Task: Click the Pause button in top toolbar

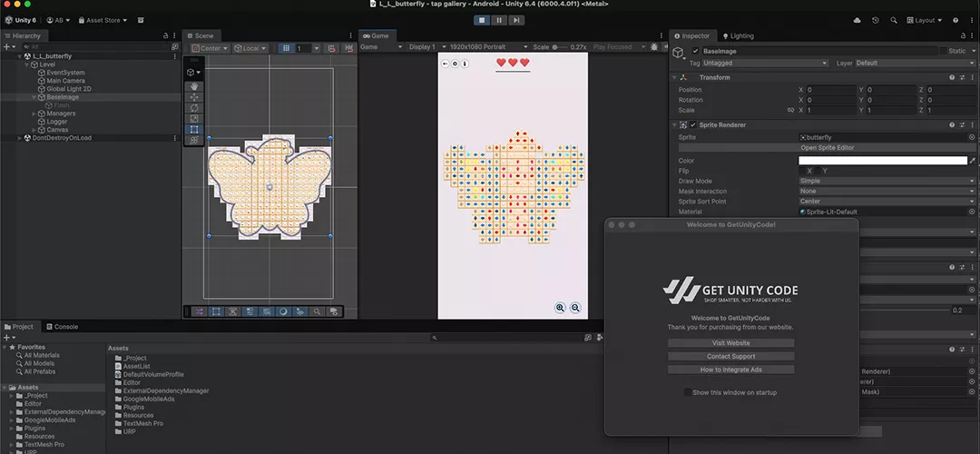Action: coord(499,20)
